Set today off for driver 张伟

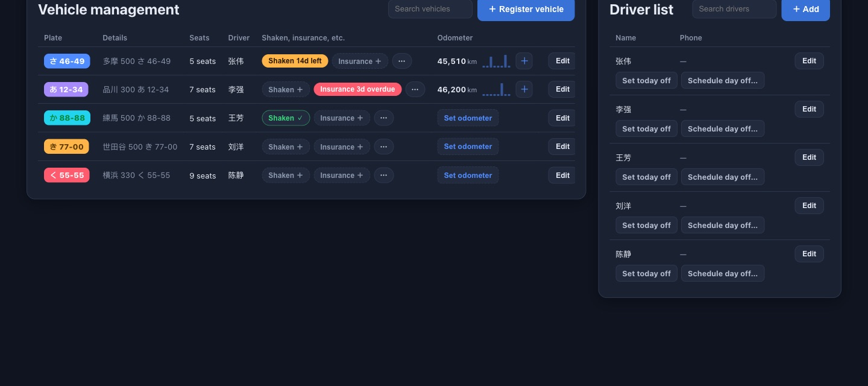coord(646,80)
